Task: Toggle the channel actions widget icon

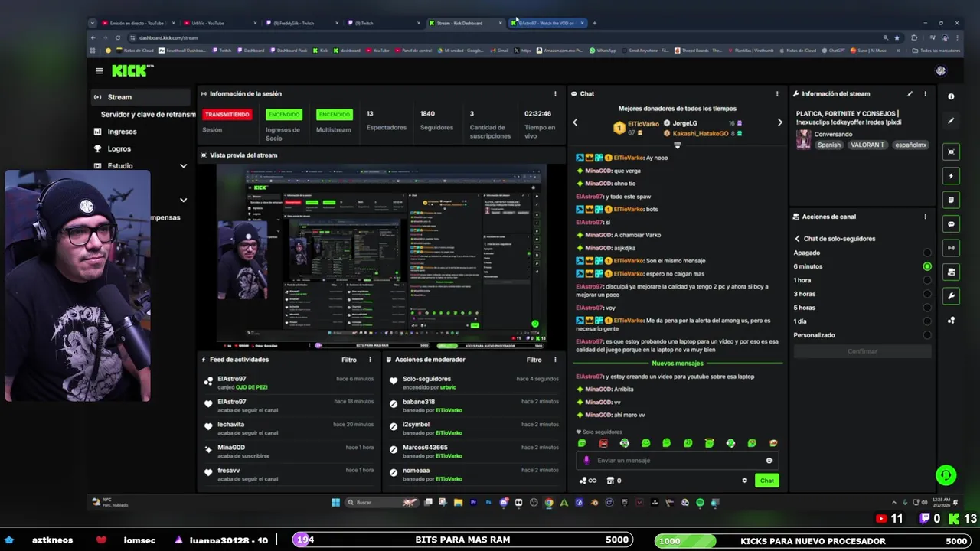Action: click(951, 272)
